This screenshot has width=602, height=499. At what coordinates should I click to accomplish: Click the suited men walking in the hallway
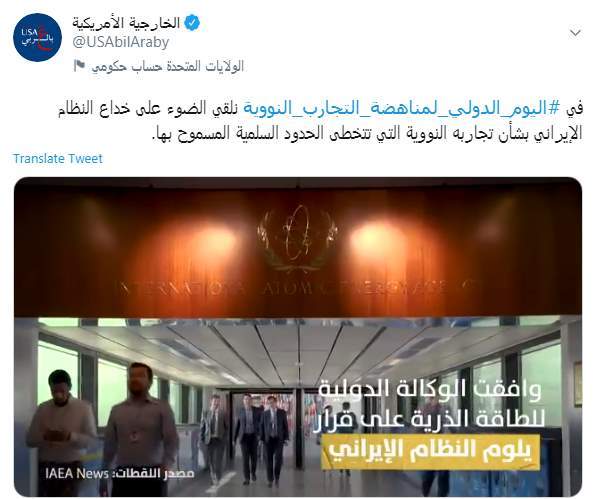(x=246, y=440)
